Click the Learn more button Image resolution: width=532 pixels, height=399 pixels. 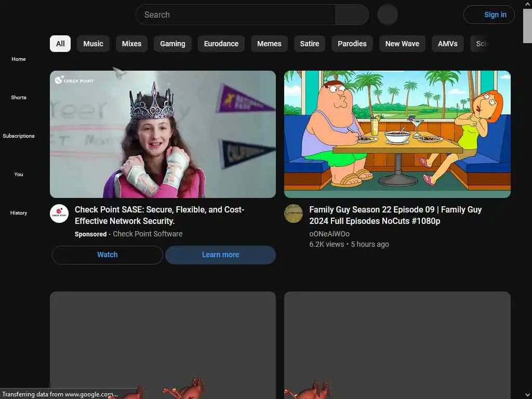coord(220,255)
